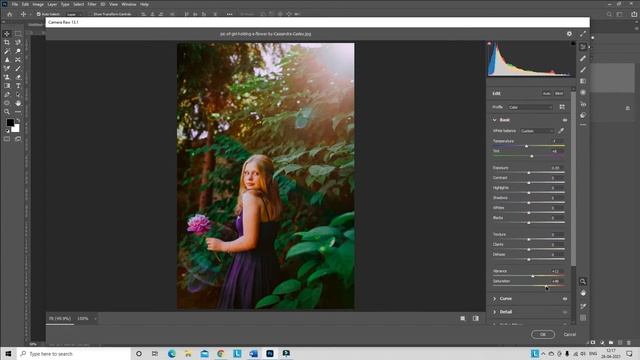Toggle default settings view at bottom right

click(476, 318)
